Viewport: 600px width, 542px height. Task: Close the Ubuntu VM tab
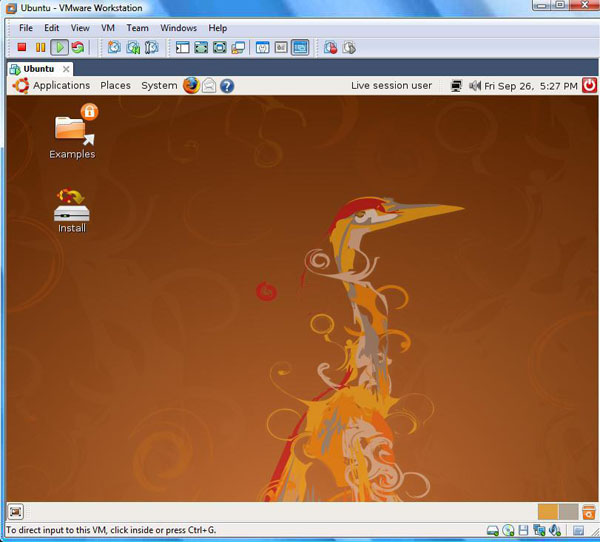[66, 69]
